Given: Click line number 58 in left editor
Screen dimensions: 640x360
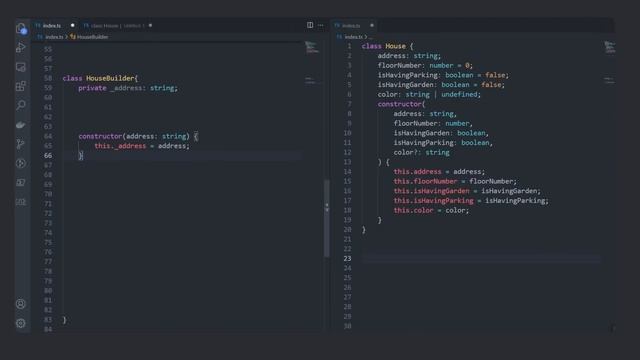Looking at the screenshot, I should click(48, 78).
